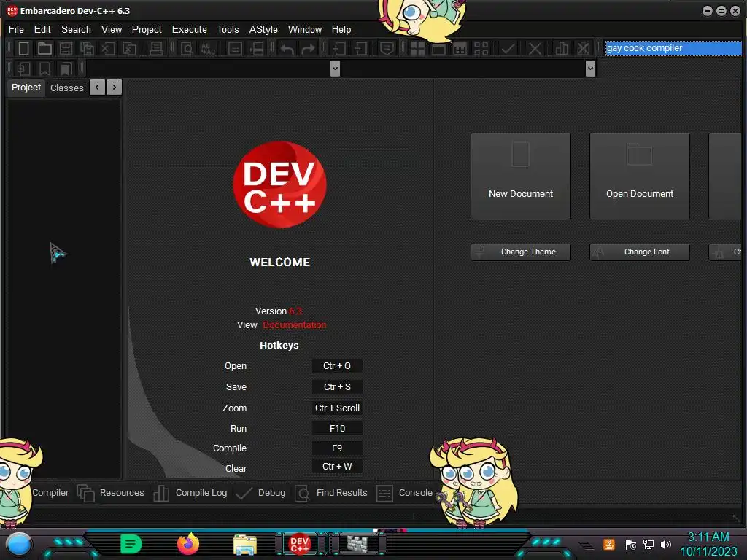Expand the second function dropdown arrow

[x=590, y=69]
